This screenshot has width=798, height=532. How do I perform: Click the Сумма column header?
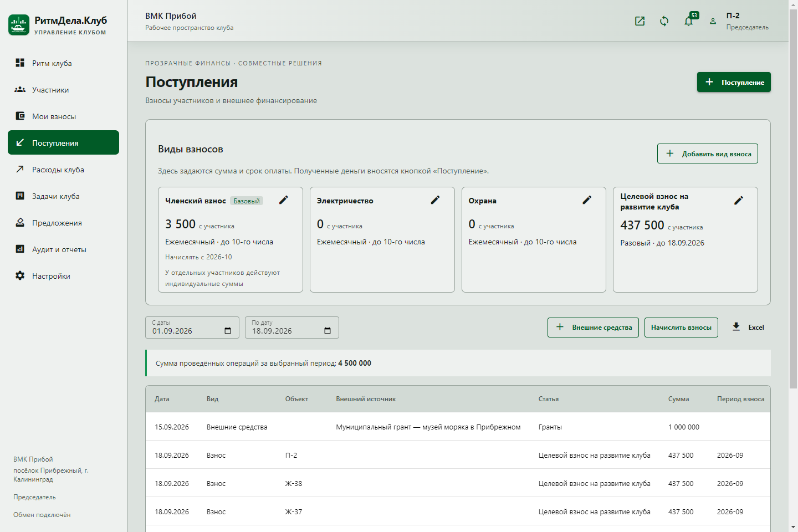pos(678,399)
